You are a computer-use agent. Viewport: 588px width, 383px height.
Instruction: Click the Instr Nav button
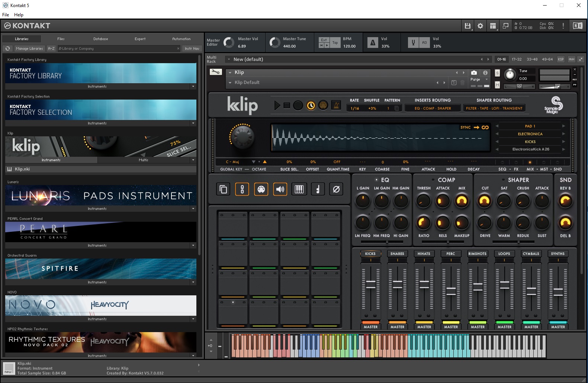coord(192,48)
